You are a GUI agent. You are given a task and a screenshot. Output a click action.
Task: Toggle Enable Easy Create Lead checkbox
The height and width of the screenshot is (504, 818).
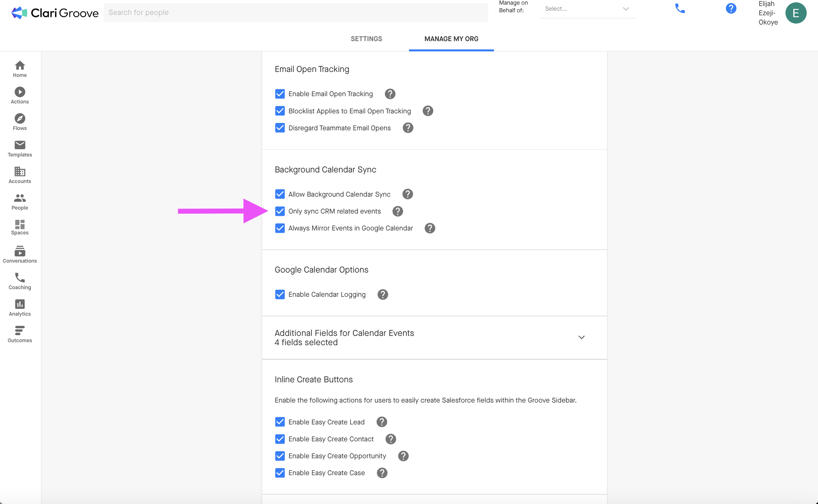[280, 422]
